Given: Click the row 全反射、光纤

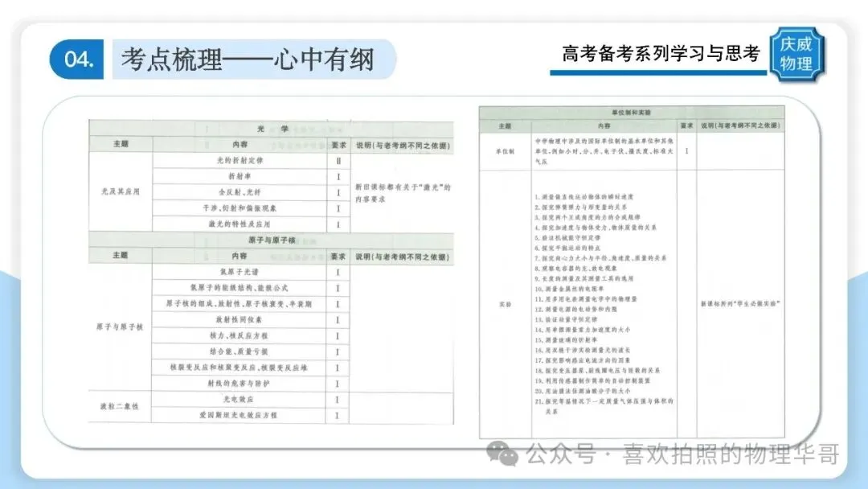Looking at the screenshot, I should 240,192.
